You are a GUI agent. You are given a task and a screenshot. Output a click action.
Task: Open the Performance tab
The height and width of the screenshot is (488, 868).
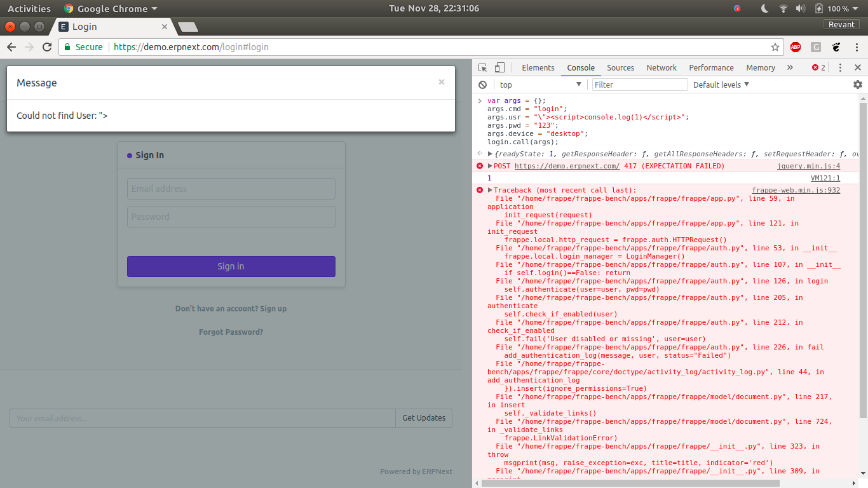click(711, 67)
